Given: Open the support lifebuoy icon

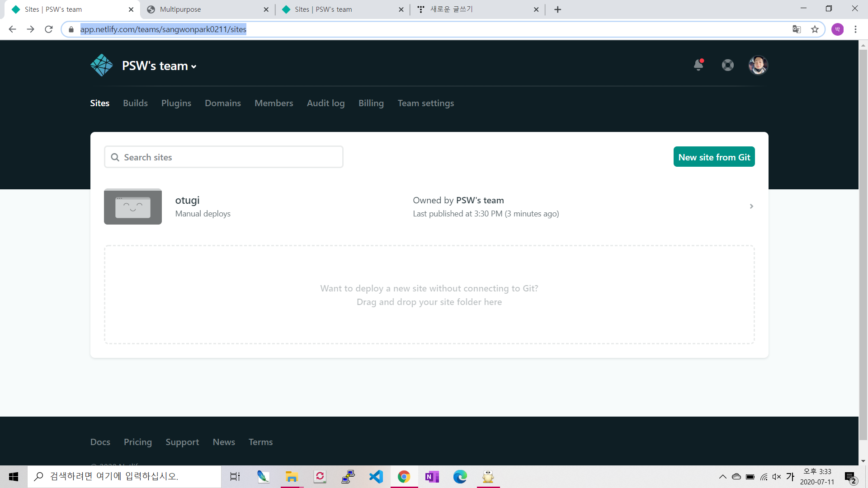Looking at the screenshot, I should tap(728, 65).
